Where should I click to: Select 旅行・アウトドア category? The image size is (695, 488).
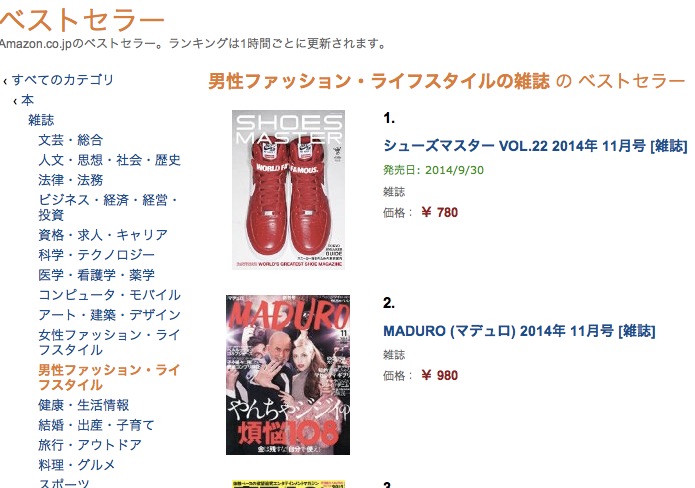click(x=90, y=445)
